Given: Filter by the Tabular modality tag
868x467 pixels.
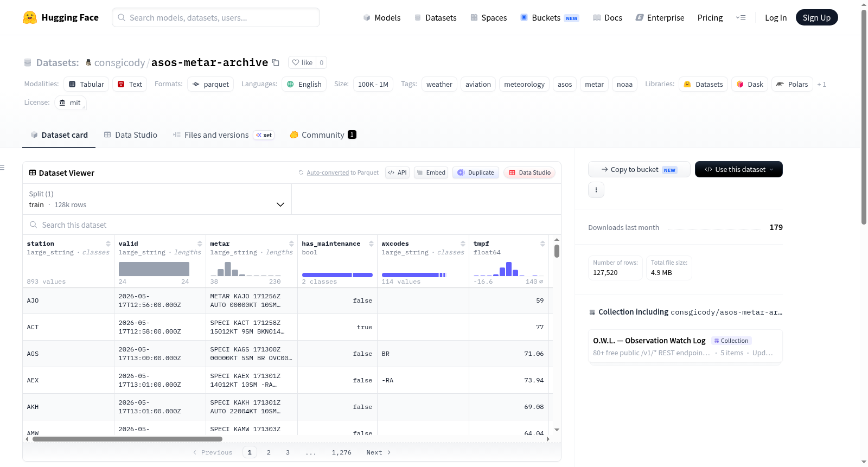Looking at the screenshot, I should click(86, 84).
